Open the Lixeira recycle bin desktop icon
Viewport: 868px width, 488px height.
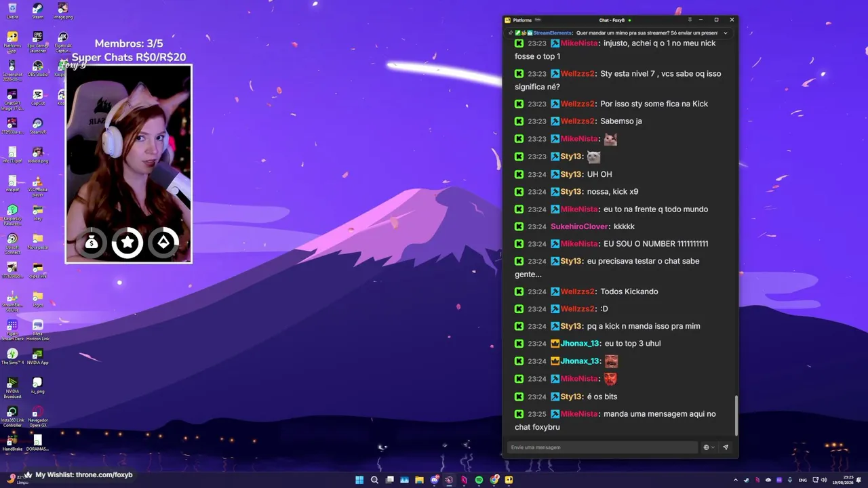point(12,10)
